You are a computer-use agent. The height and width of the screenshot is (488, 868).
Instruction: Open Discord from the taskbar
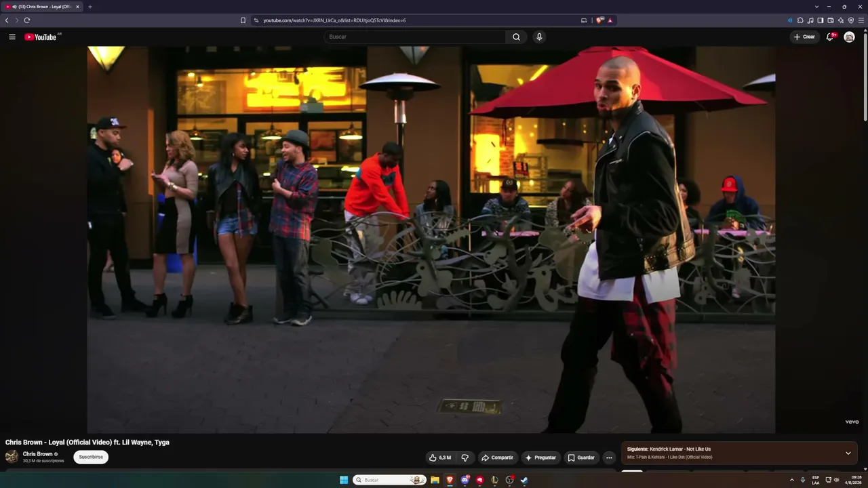465,480
